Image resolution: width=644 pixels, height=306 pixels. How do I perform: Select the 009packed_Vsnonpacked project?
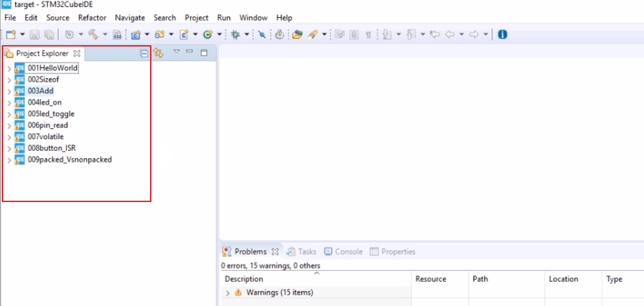point(70,160)
